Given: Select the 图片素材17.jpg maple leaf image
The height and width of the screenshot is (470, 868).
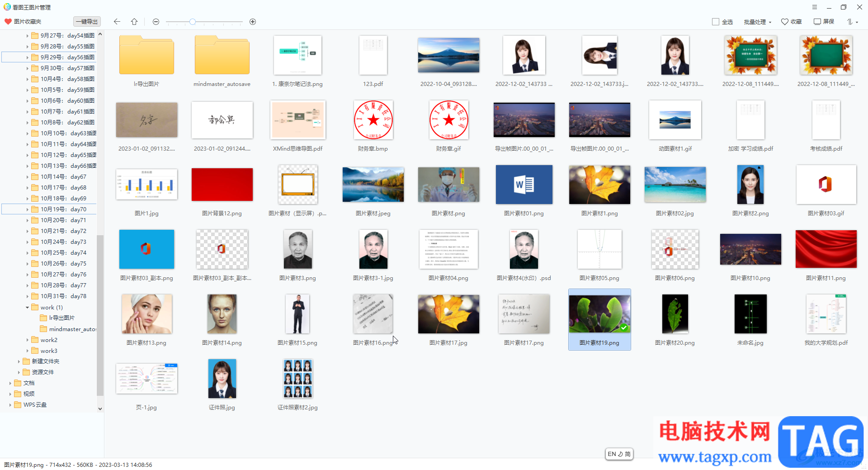Looking at the screenshot, I should click(x=448, y=314).
